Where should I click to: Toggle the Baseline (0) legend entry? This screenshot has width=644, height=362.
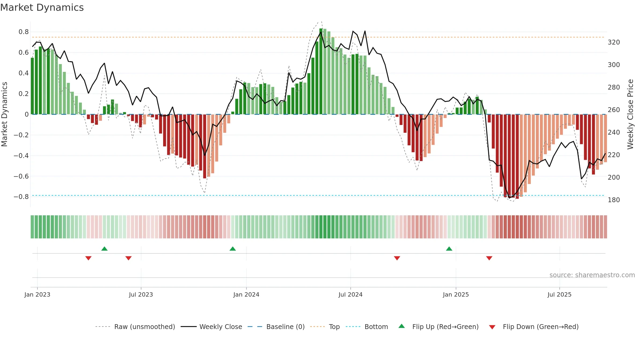[276, 327]
